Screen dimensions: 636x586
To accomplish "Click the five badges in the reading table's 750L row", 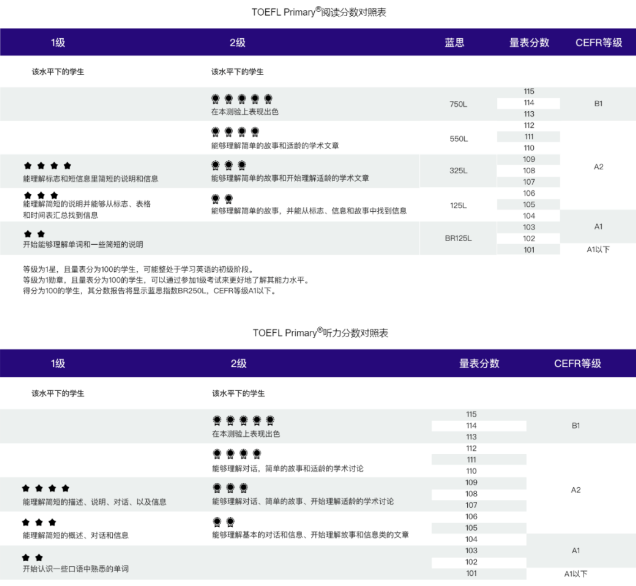I will tap(242, 99).
